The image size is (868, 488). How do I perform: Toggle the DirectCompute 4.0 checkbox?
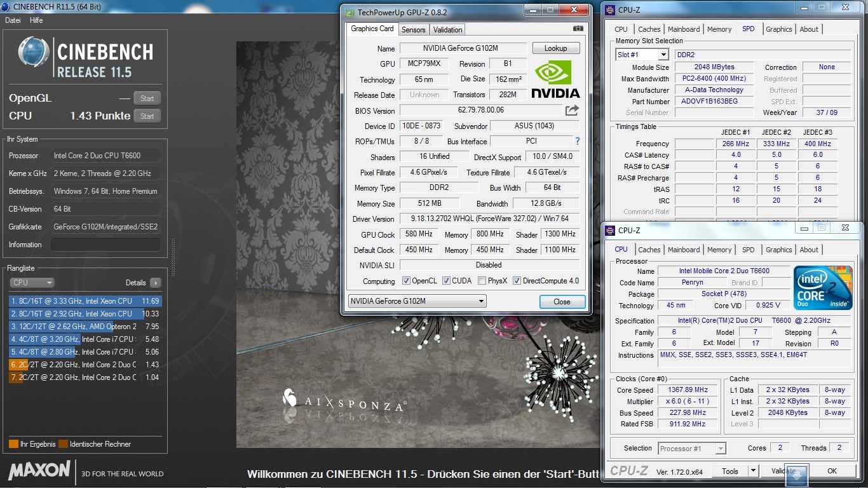pyautogui.click(x=517, y=281)
